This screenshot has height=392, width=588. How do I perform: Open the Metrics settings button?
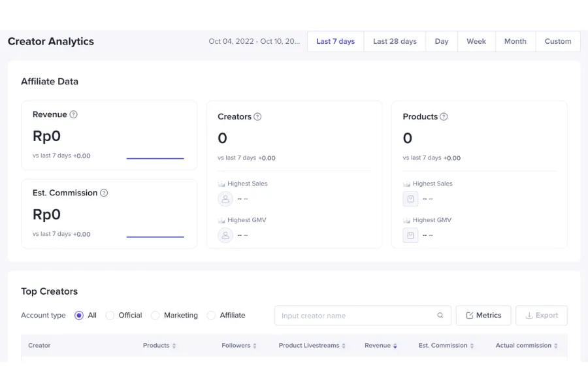pos(483,316)
